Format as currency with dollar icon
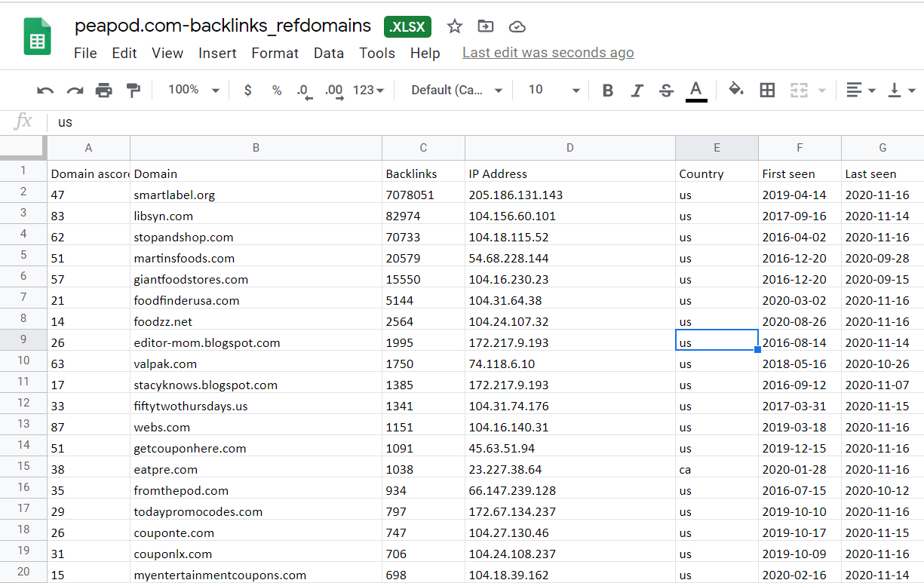Viewport: 924px width, 583px height. point(247,91)
